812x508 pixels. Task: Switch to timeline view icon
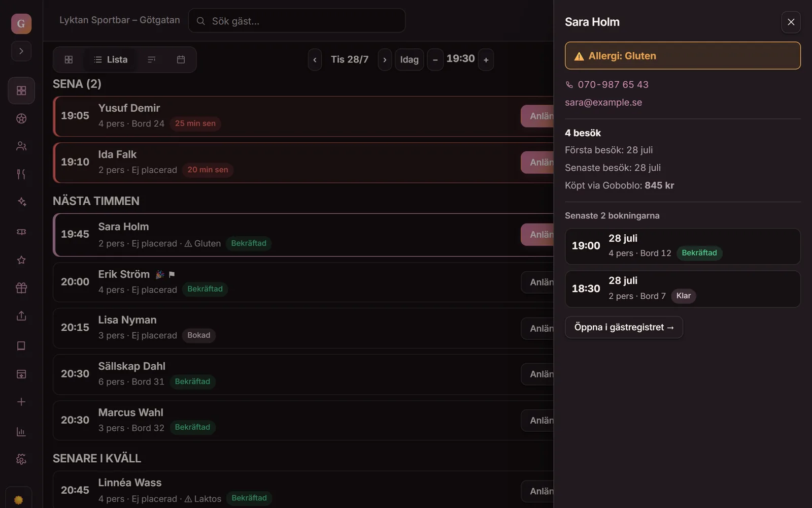pyautogui.click(x=151, y=59)
